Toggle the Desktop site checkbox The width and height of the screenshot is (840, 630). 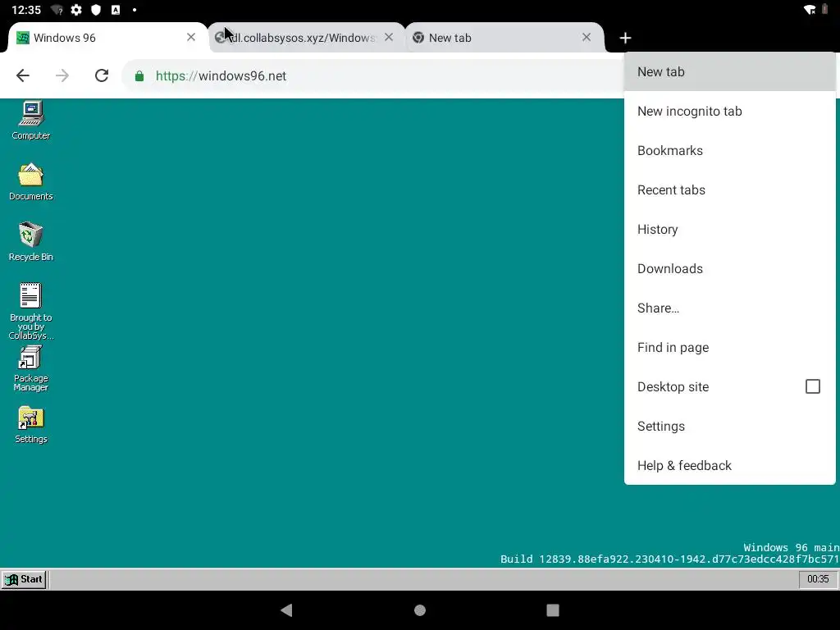[813, 386]
